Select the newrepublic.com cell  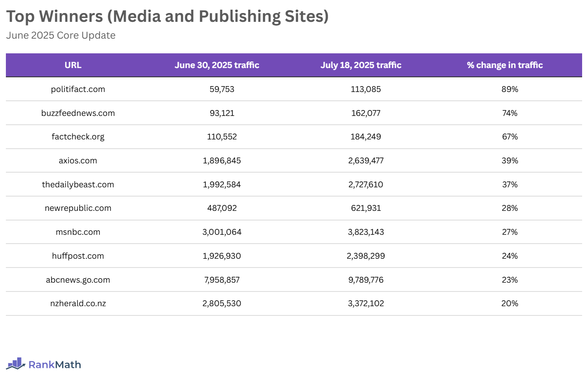pyautogui.click(x=78, y=208)
